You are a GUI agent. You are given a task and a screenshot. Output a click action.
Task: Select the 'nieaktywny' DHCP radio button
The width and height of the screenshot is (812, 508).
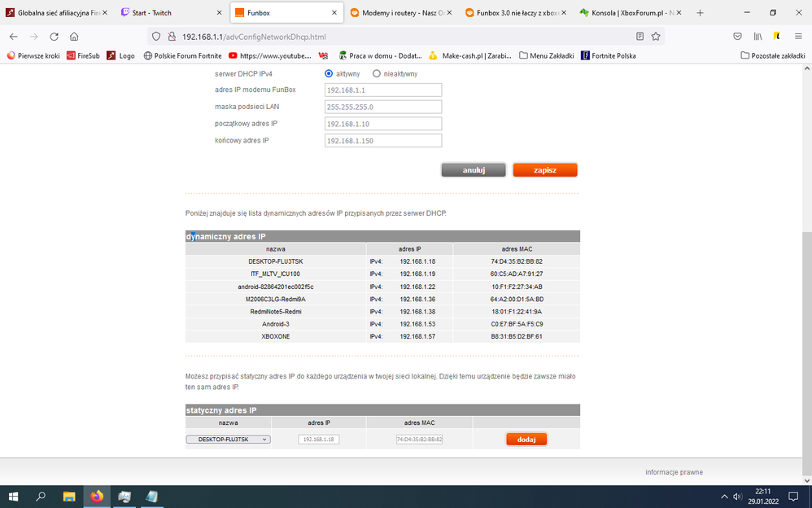(x=376, y=73)
